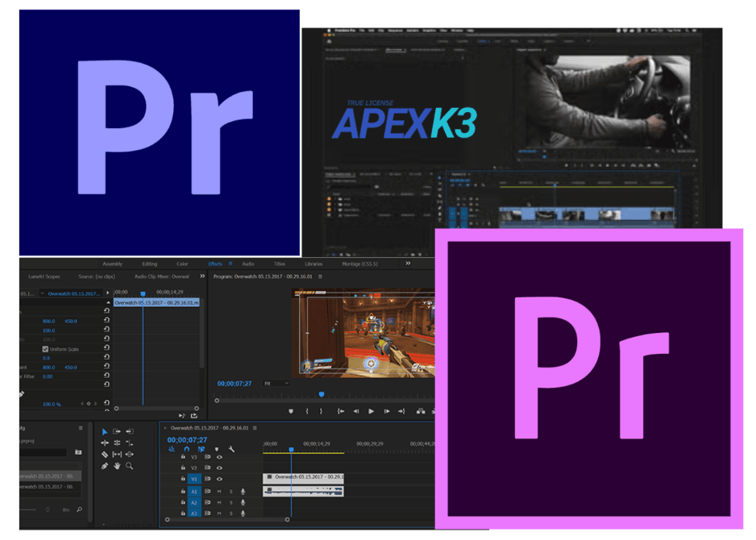Add keyframe beside opacity 100.0 %

click(x=89, y=404)
